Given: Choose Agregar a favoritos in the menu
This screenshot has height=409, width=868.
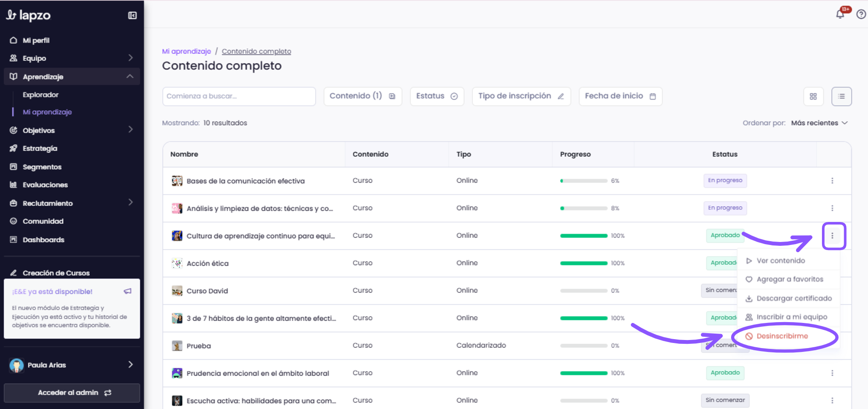Looking at the screenshot, I should (788, 279).
